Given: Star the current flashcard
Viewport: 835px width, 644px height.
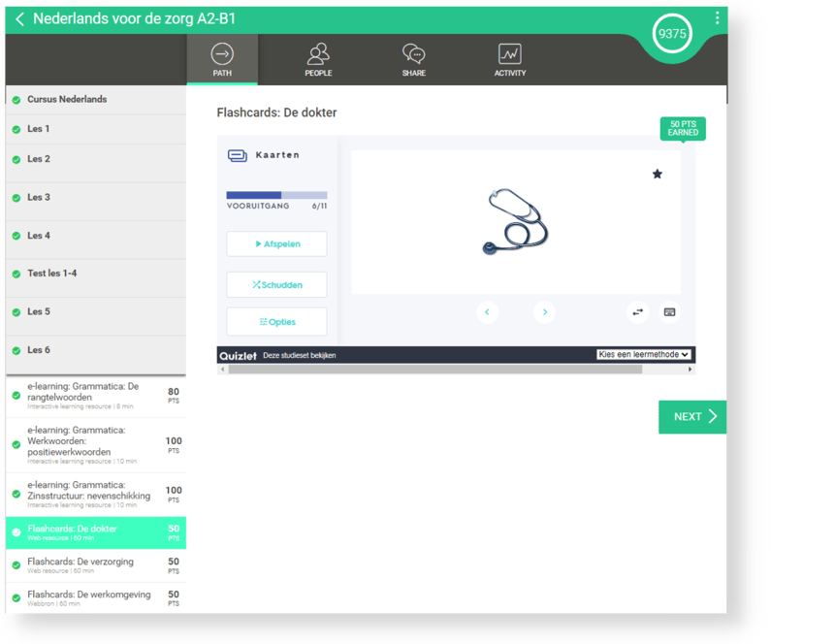Looking at the screenshot, I should click(x=658, y=175).
